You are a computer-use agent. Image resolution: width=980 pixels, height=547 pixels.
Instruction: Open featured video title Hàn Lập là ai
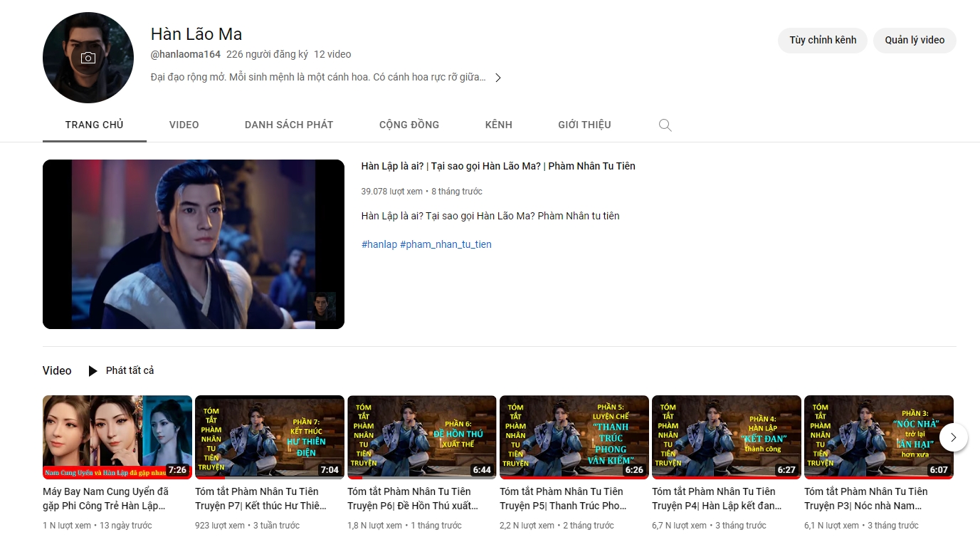coord(498,166)
